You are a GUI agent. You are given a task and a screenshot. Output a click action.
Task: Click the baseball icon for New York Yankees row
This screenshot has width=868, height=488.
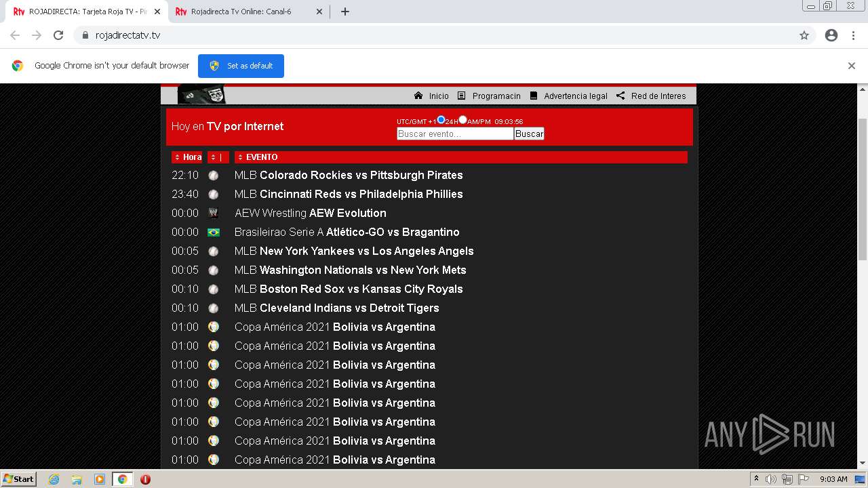[x=214, y=251]
